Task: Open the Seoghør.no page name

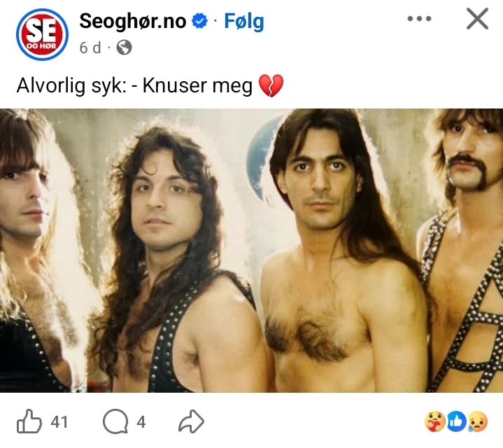Action: 133,21
